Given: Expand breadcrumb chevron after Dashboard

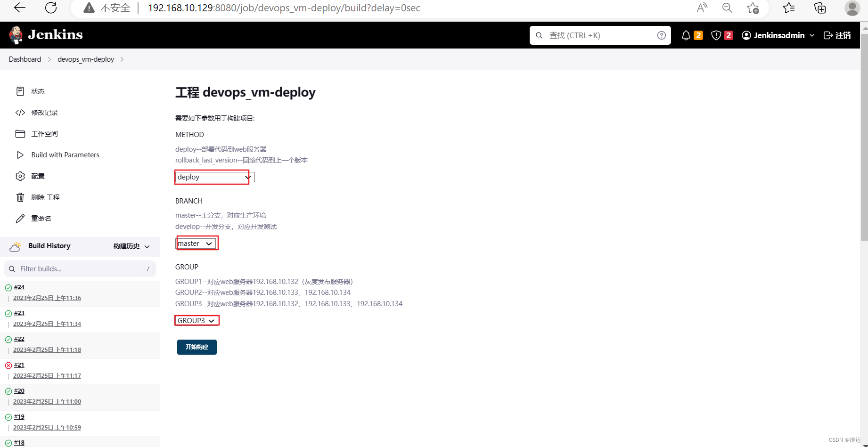Looking at the screenshot, I should [x=49, y=59].
